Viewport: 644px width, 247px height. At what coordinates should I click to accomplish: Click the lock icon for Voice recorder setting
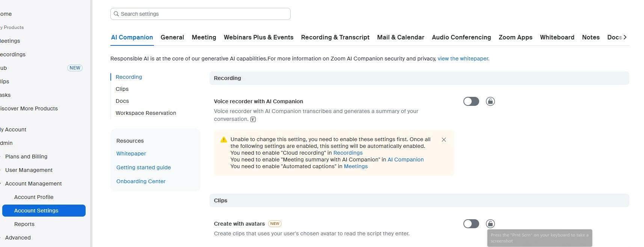point(490,101)
